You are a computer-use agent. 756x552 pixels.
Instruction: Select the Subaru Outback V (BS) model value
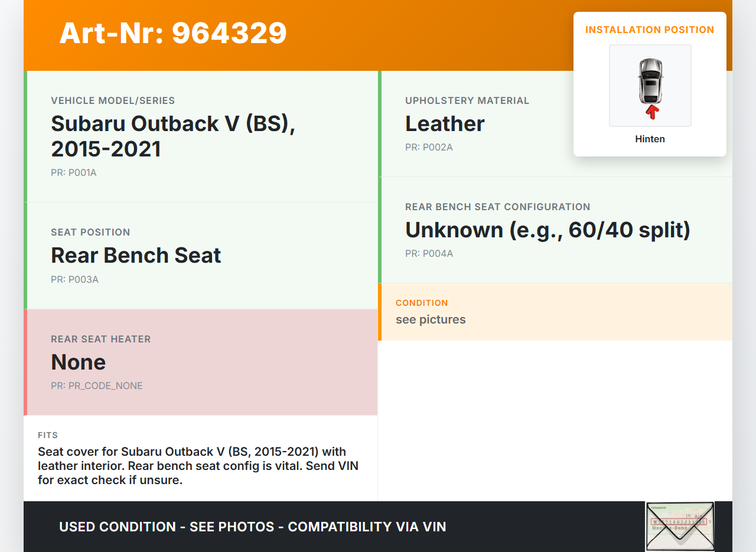(172, 136)
